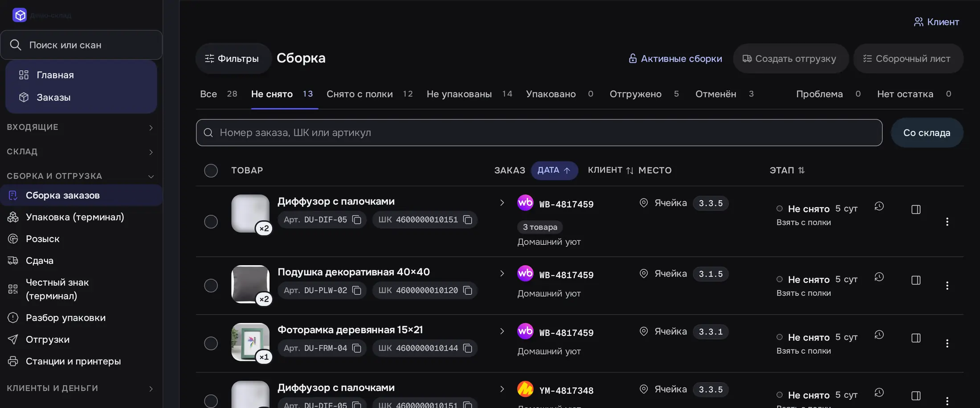
Task: Click the cube logo in sidebar header
Action: coord(20,15)
